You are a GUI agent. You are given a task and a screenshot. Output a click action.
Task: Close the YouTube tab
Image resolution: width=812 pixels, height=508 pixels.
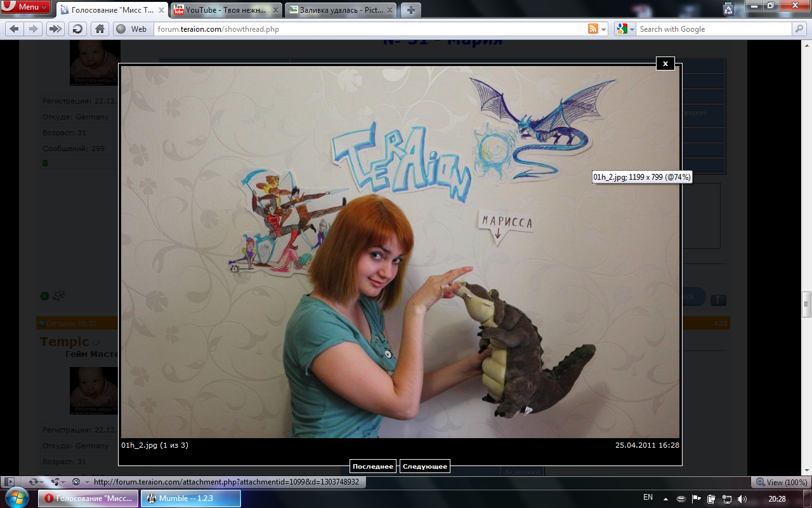pyautogui.click(x=274, y=10)
